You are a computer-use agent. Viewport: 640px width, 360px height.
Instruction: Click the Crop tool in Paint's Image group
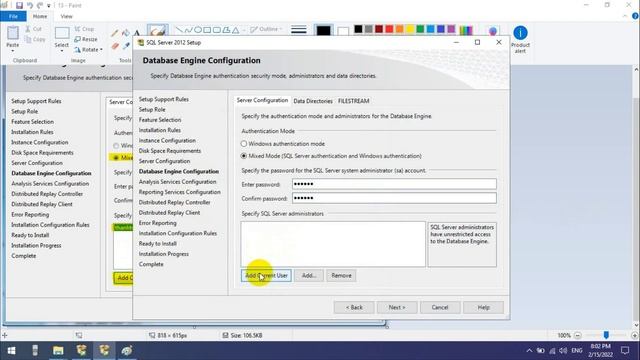(x=84, y=29)
